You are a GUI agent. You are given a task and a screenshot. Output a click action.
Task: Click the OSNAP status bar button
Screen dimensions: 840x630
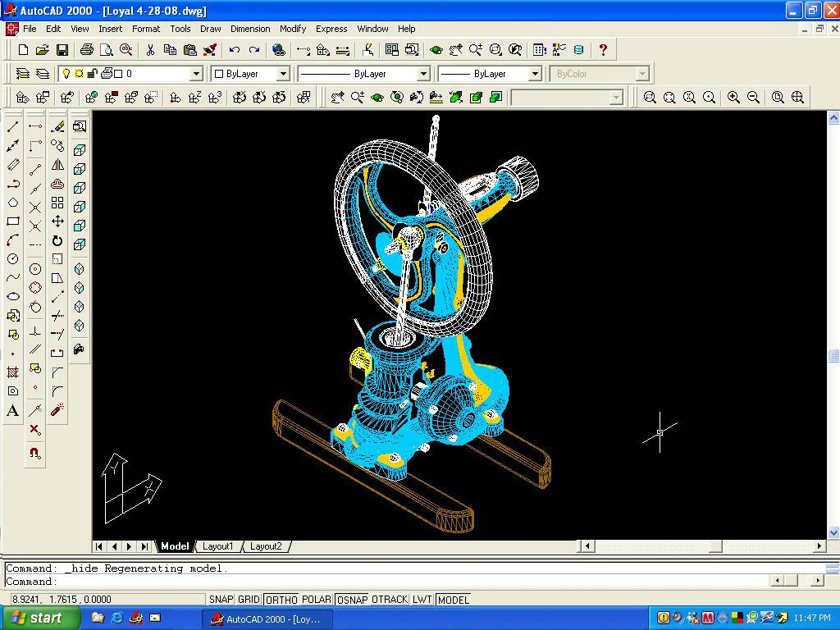click(352, 600)
